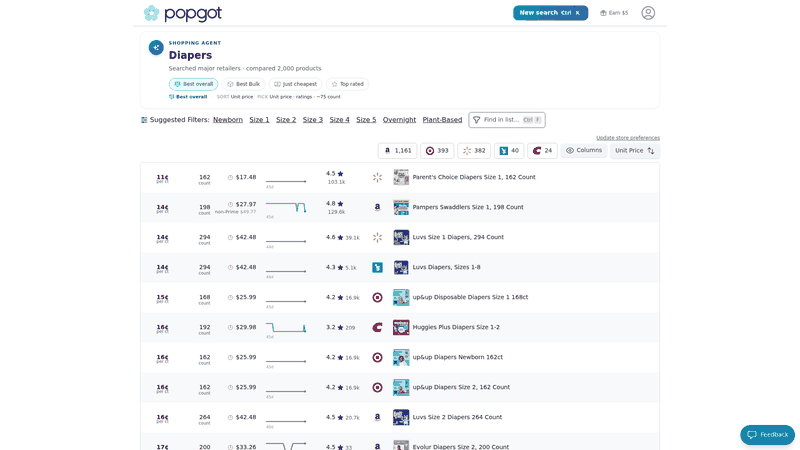The image size is (800, 450).
Task: Toggle the store filter showing 24
Action: coord(542,151)
